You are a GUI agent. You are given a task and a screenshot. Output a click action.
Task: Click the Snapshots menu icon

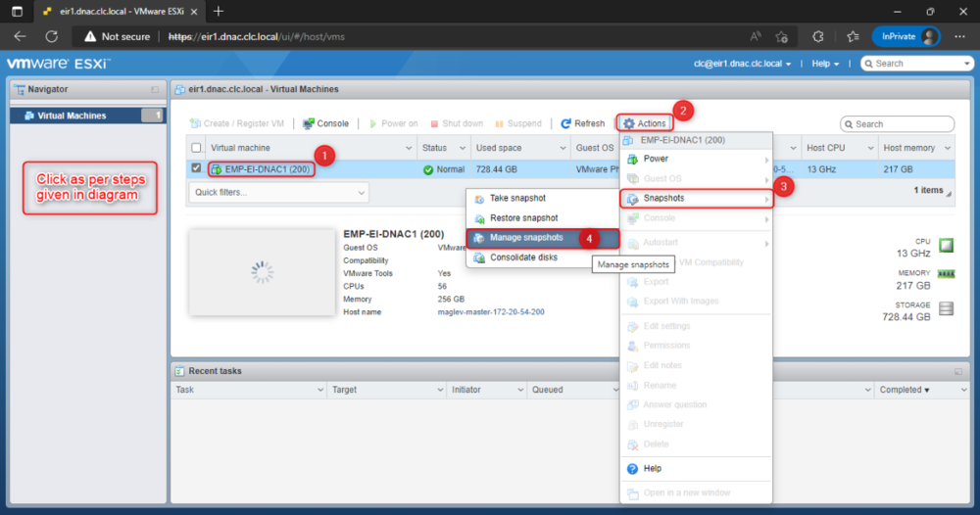click(632, 199)
